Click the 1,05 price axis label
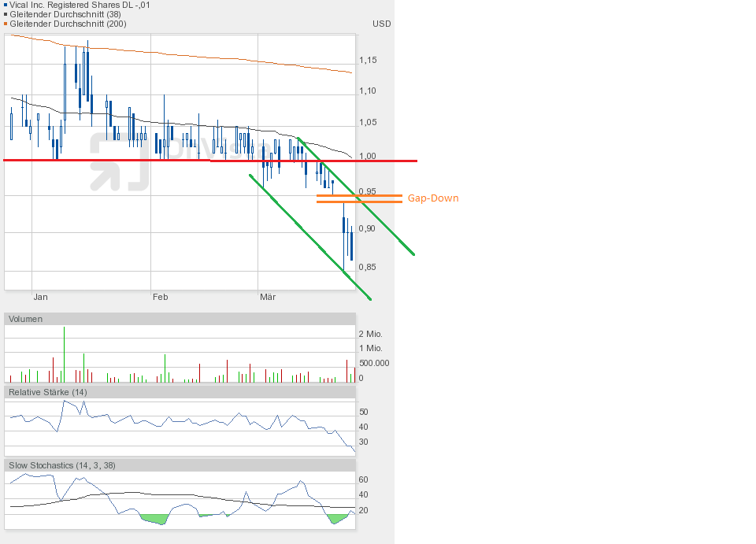The height and width of the screenshot is (544, 756). tap(368, 122)
